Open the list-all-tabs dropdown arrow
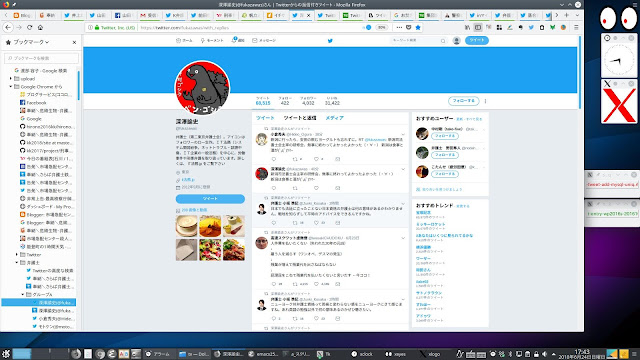 pyautogui.click(x=577, y=15)
